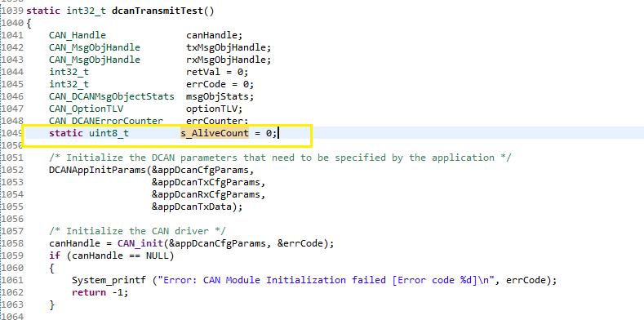Click errCode = 0 declaration
Screen dimensions: 644x320
click(x=220, y=84)
